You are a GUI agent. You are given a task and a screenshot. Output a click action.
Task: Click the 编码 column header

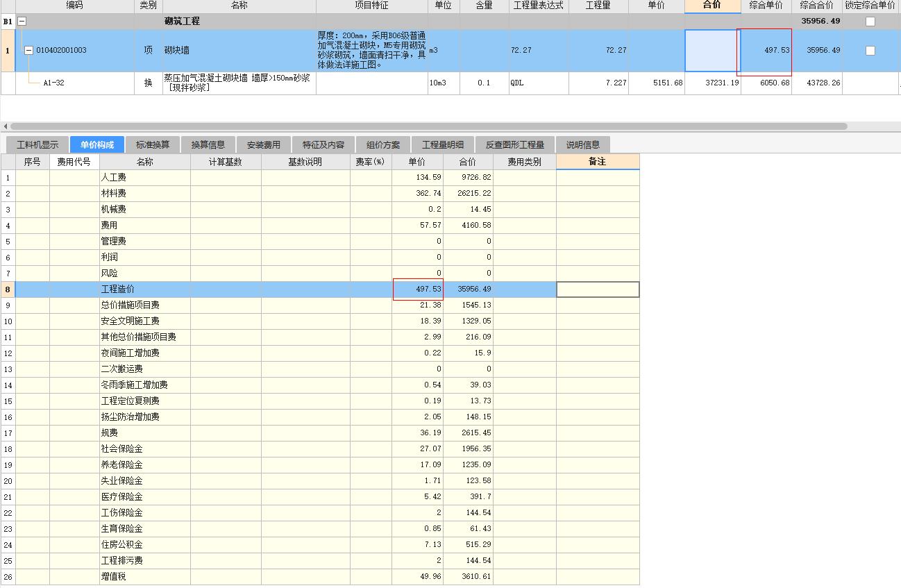coord(75,6)
